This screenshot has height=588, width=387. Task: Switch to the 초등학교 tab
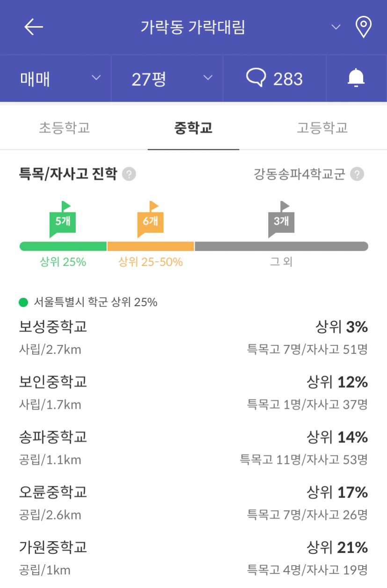(64, 127)
